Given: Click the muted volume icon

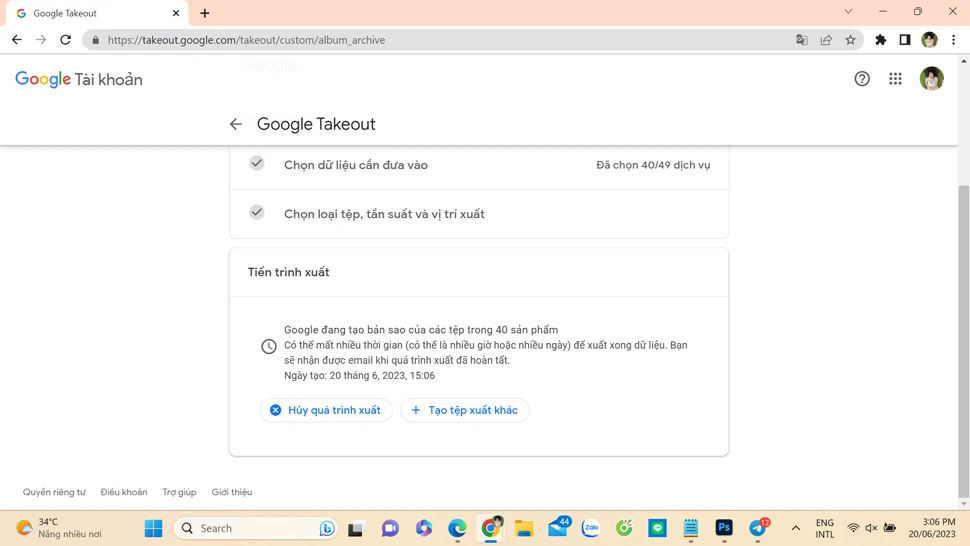Looking at the screenshot, I should click(x=871, y=528).
